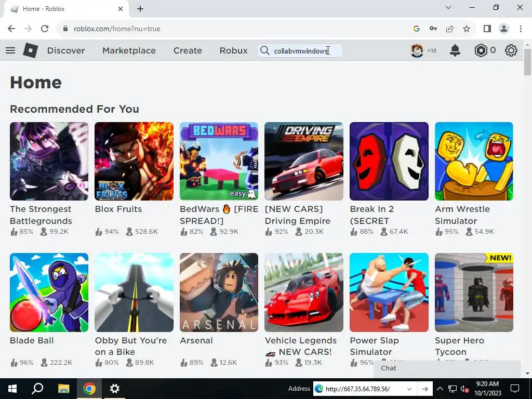The width and height of the screenshot is (532, 399).
Task: Share this page via share icon
Action: (450, 29)
